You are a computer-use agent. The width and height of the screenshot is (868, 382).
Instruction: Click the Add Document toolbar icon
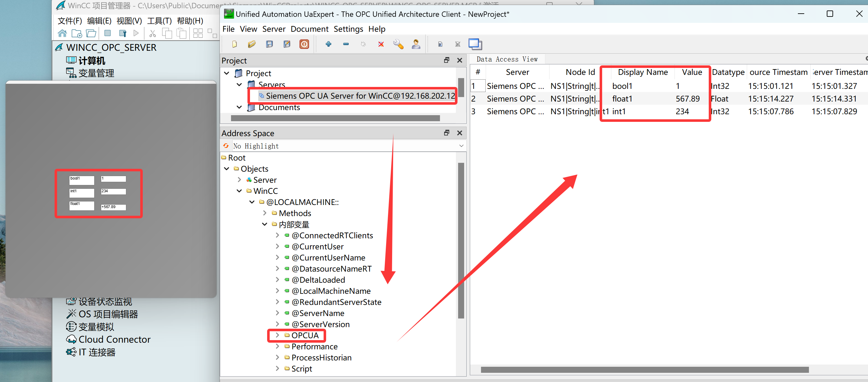pyautogui.click(x=440, y=44)
